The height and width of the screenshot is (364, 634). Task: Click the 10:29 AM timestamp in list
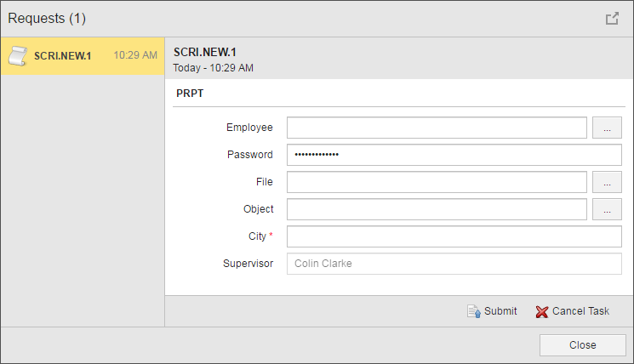pyautogui.click(x=135, y=56)
